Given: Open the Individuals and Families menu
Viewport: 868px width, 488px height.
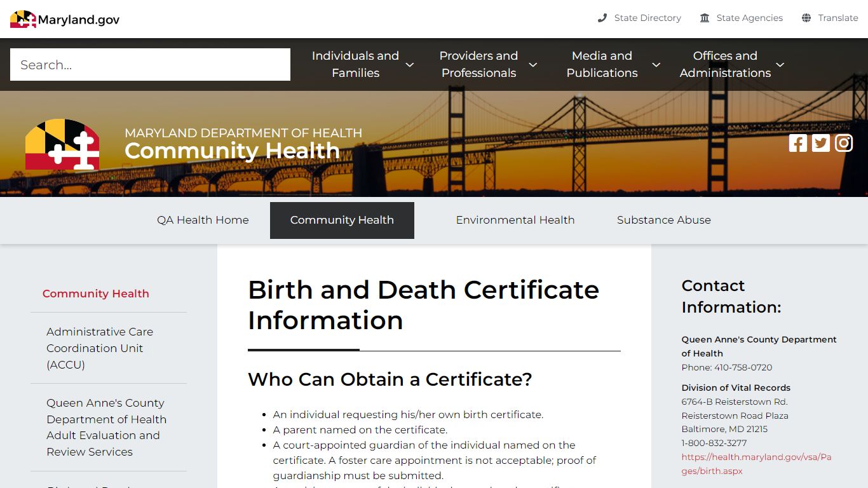Looking at the screenshot, I should click(355, 64).
